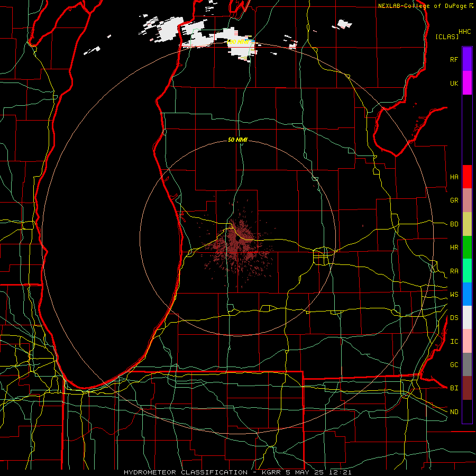Click the RF legend label
This screenshot has height=476, width=476.
454,59
